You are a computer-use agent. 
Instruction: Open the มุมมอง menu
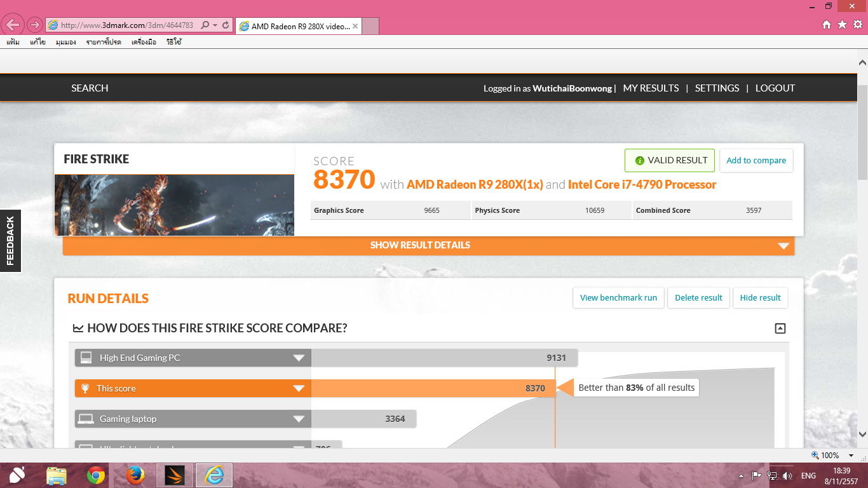pos(65,42)
